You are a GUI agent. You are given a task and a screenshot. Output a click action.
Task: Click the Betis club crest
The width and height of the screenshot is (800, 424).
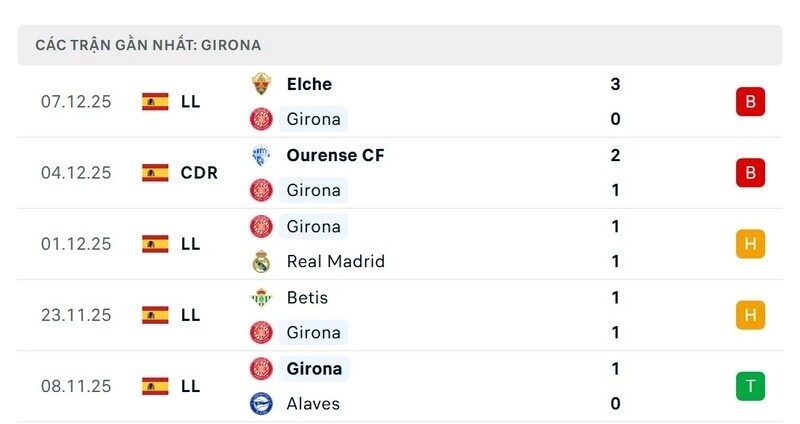261,297
